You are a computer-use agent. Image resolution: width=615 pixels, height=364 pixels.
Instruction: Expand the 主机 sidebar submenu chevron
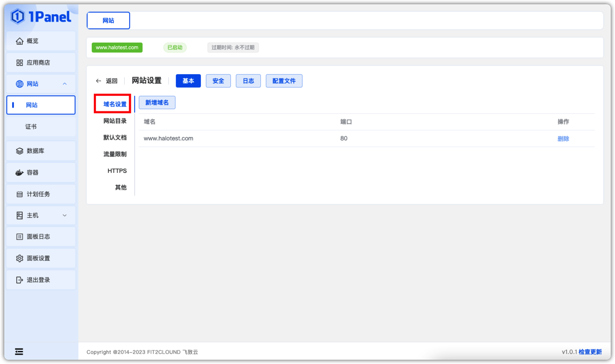(x=65, y=216)
